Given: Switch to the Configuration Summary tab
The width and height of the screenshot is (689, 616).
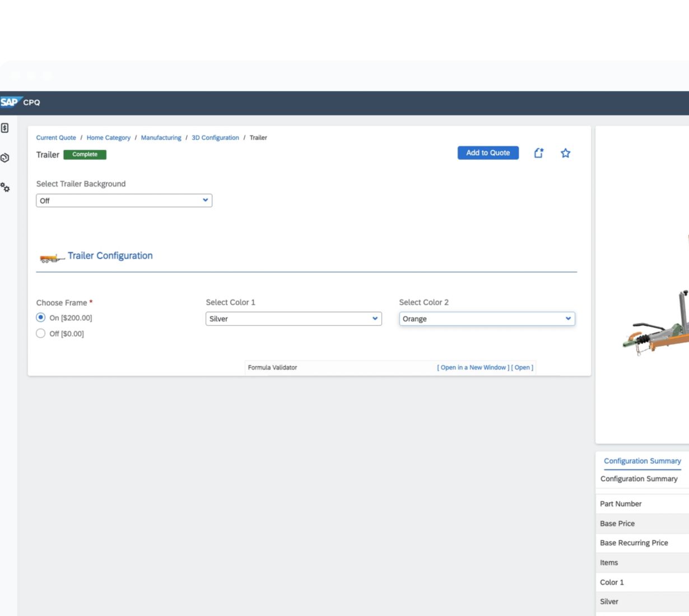Looking at the screenshot, I should [x=642, y=461].
